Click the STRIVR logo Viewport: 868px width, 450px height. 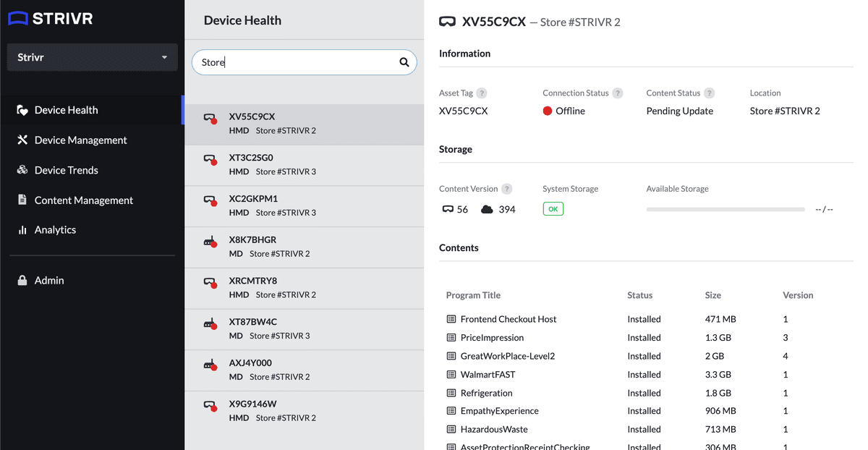(51, 19)
